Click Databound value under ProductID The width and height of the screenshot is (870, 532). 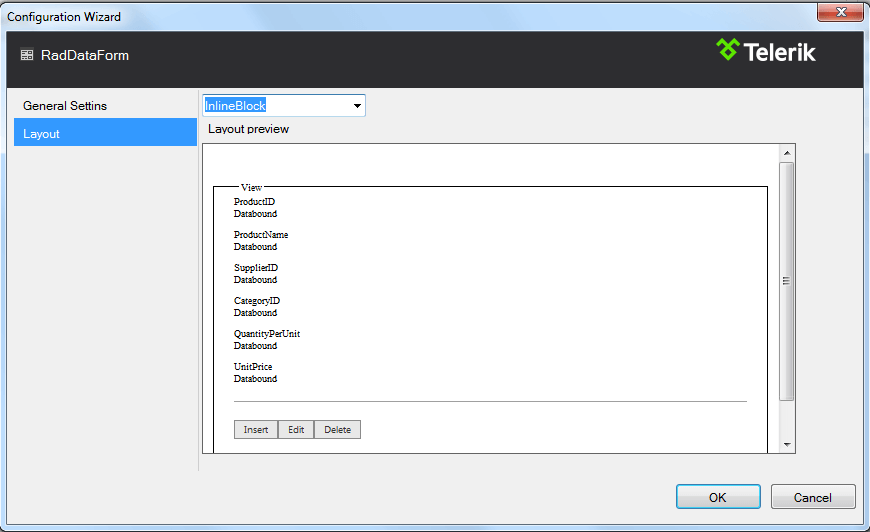(x=255, y=214)
